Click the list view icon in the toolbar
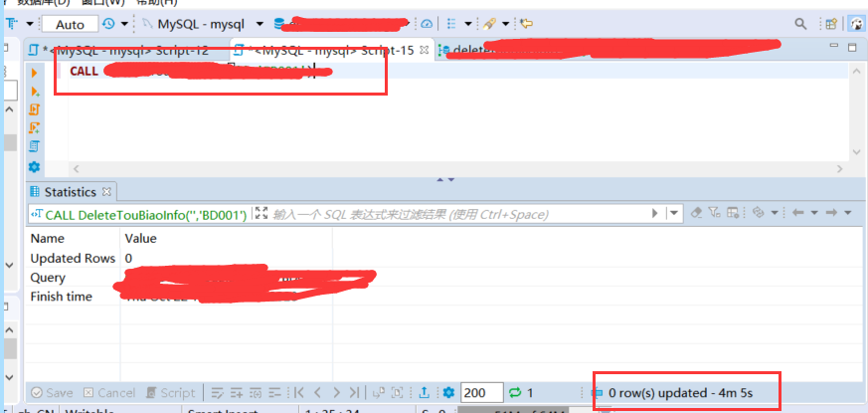This screenshot has height=413, width=868. tap(451, 24)
